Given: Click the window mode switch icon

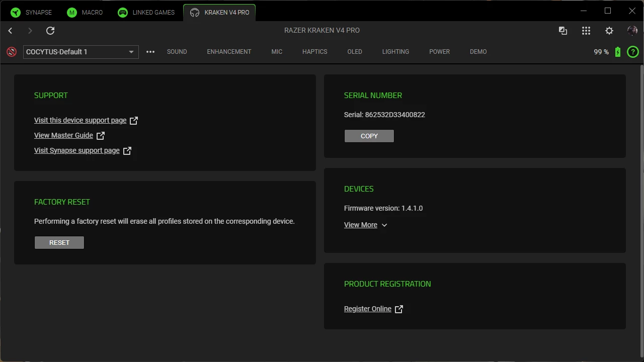Looking at the screenshot, I should [563, 31].
